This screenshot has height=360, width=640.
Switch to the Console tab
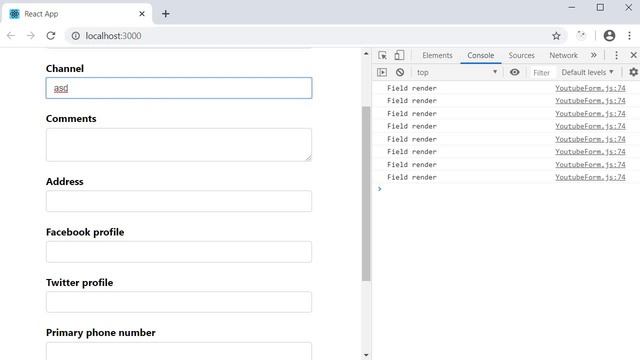coord(480,55)
